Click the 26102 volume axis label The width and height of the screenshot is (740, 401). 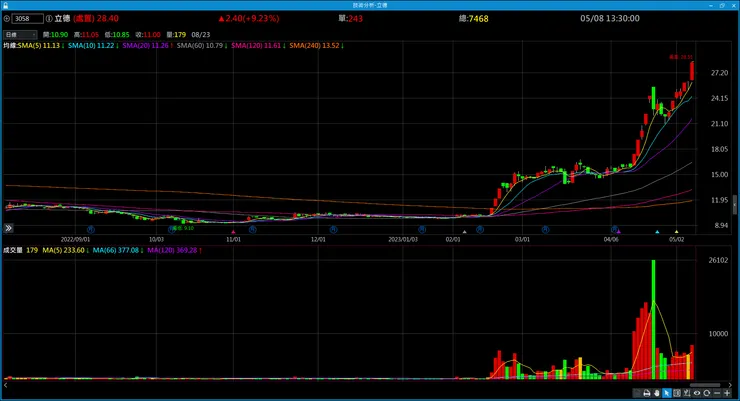(718, 260)
